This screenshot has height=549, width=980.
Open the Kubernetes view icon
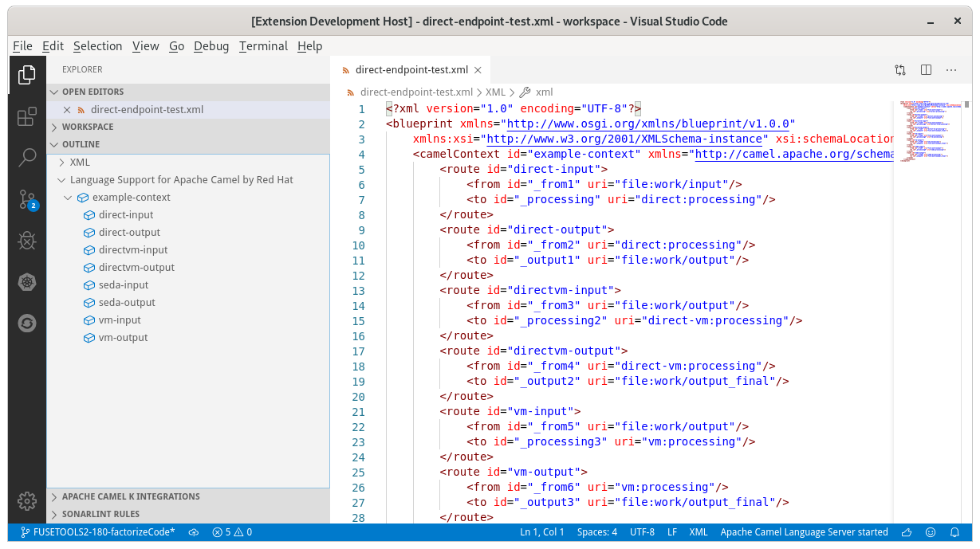[27, 281]
